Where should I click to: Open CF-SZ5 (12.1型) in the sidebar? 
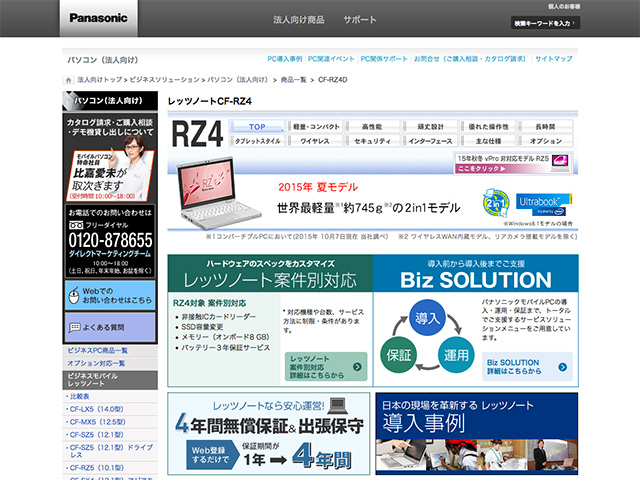96,435
